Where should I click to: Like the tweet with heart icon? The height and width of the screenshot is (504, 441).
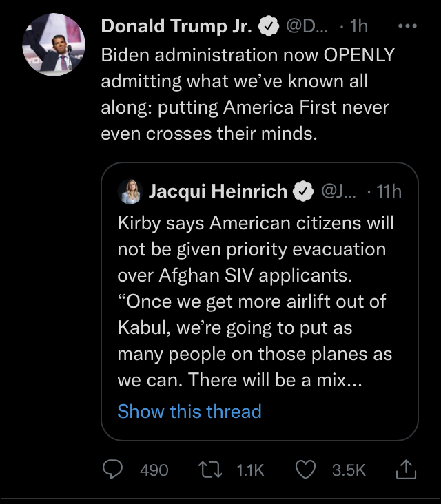[x=305, y=470]
